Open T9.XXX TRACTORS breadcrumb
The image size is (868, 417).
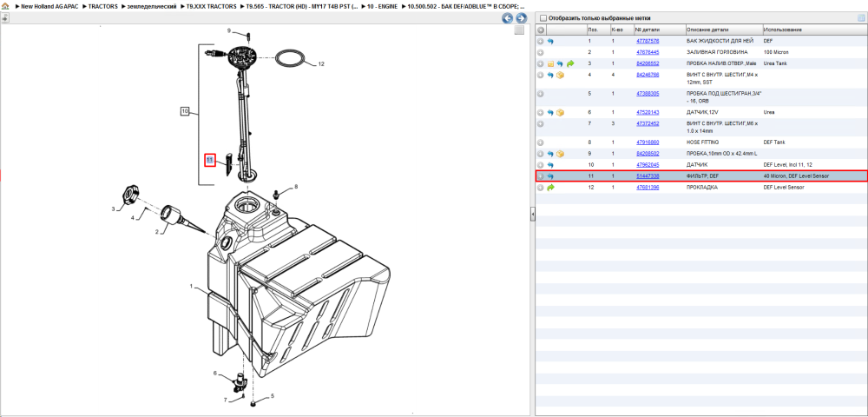pyautogui.click(x=212, y=6)
